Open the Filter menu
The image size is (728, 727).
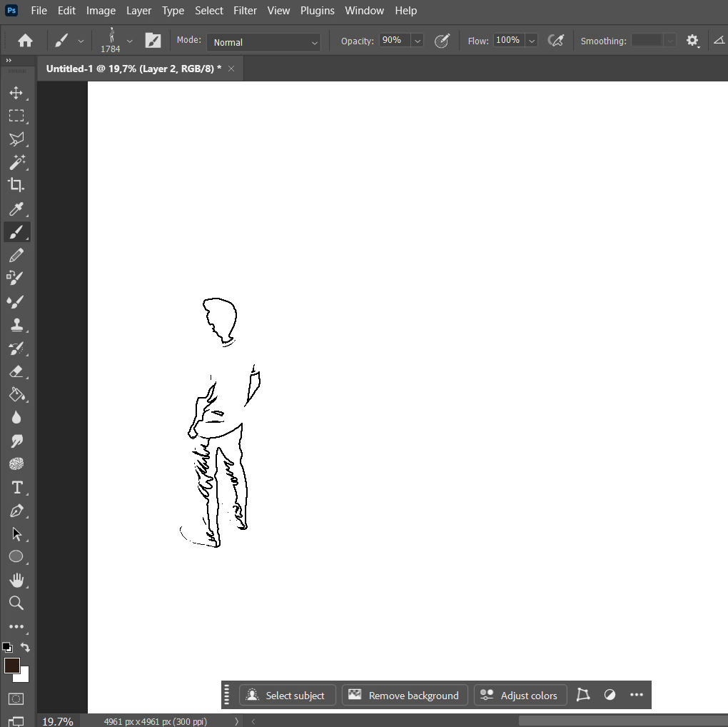245,11
